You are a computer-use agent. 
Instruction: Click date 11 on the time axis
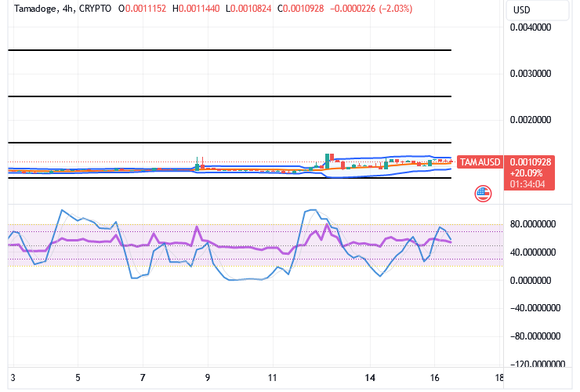[x=272, y=378]
